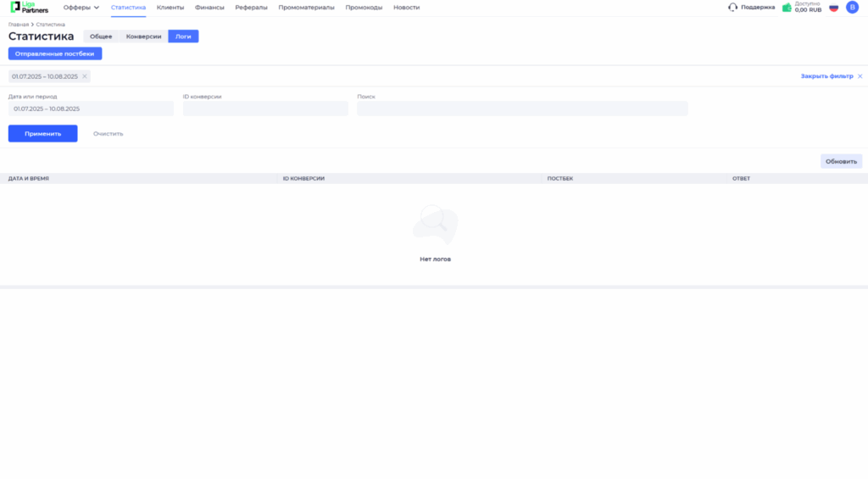Click the X icon beside Закрыть фильтр
The height and width of the screenshot is (479, 868).
click(x=860, y=76)
